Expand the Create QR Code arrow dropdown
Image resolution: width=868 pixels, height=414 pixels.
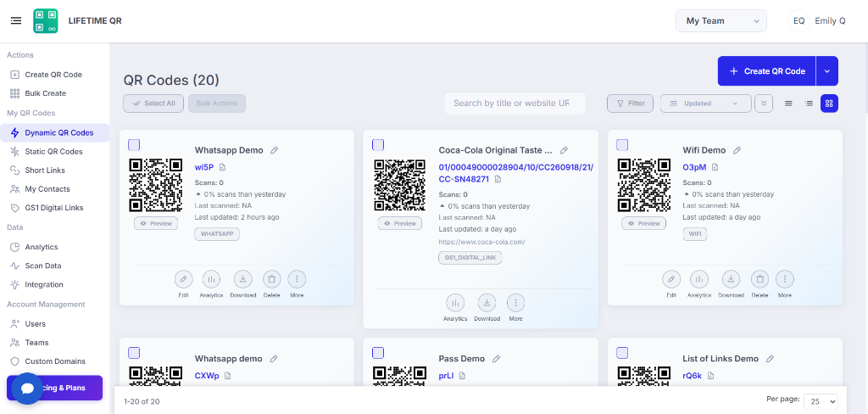pyautogui.click(x=827, y=71)
